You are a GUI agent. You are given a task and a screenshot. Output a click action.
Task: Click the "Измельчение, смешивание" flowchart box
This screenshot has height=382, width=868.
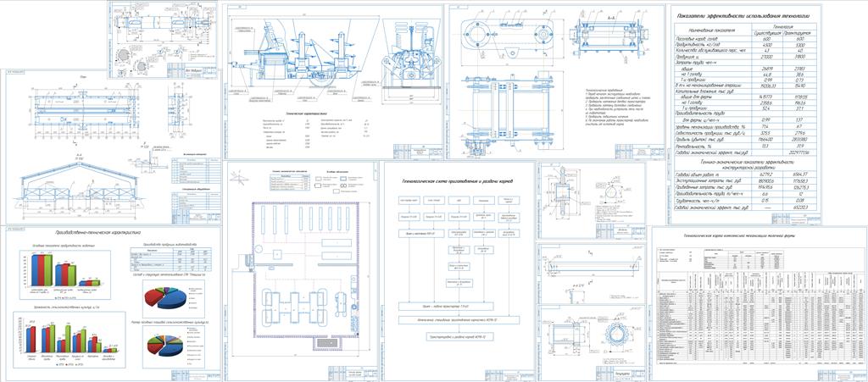point(459,320)
